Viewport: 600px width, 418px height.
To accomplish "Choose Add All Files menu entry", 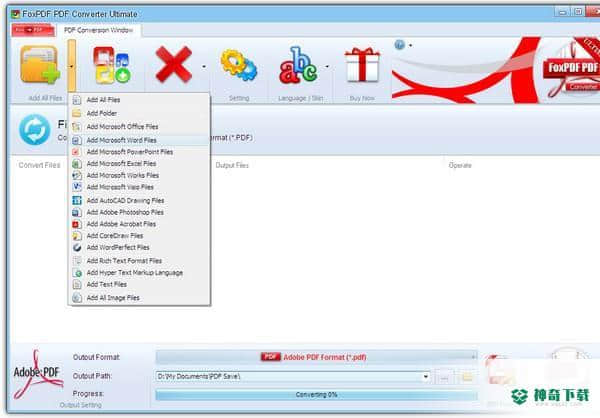I will [139, 100].
